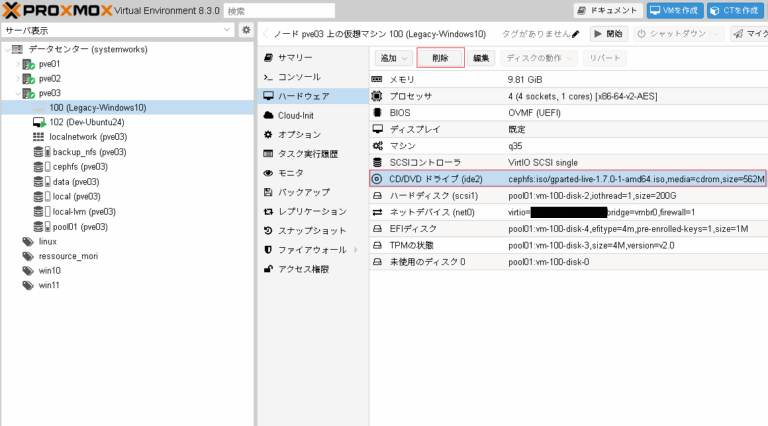Expand the pve01 node
The image size is (768, 426).
[x=18, y=64]
